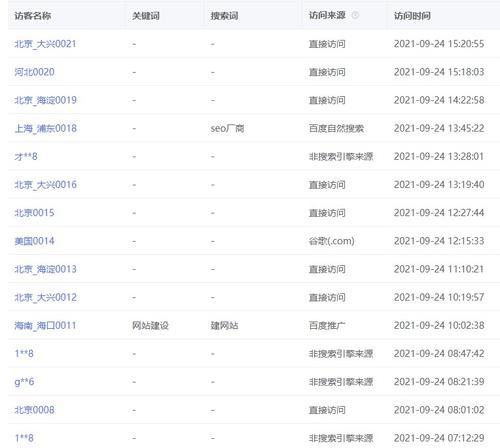Select time 2021-09-24 12:27:44

439,213
